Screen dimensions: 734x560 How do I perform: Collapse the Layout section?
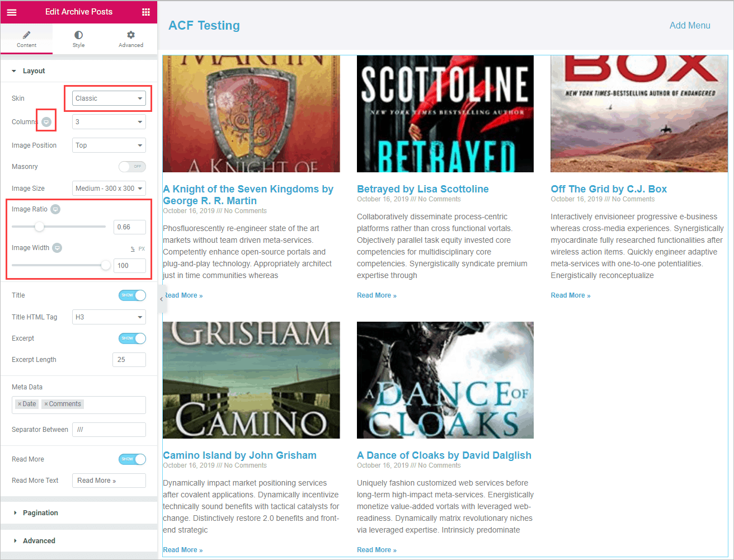click(x=79, y=71)
